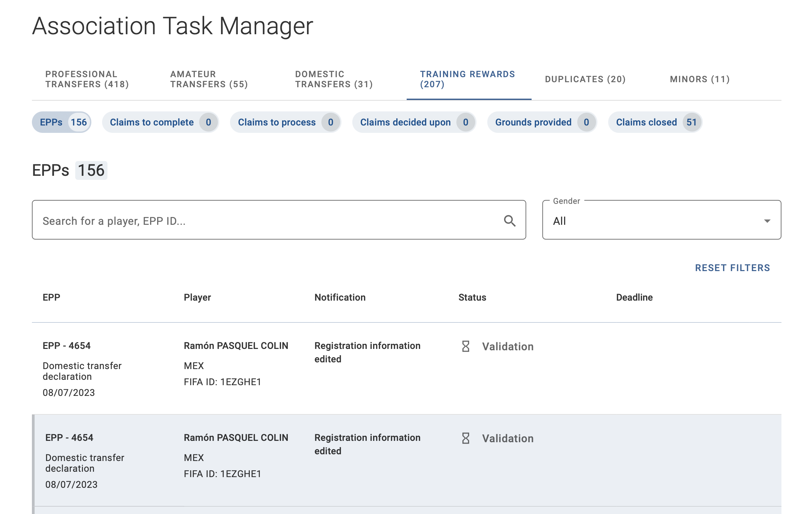This screenshot has width=812, height=514.
Task: Click the Association Task Manager title
Action: (x=173, y=26)
